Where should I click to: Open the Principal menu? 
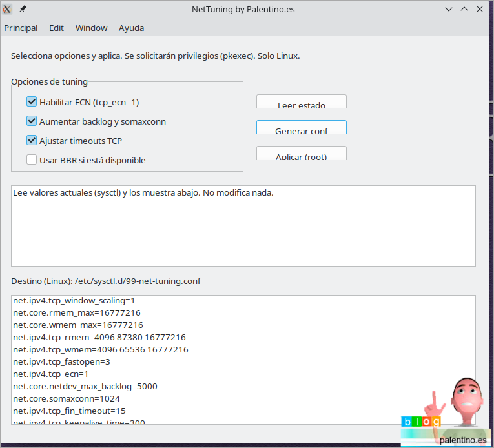point(21,28)
